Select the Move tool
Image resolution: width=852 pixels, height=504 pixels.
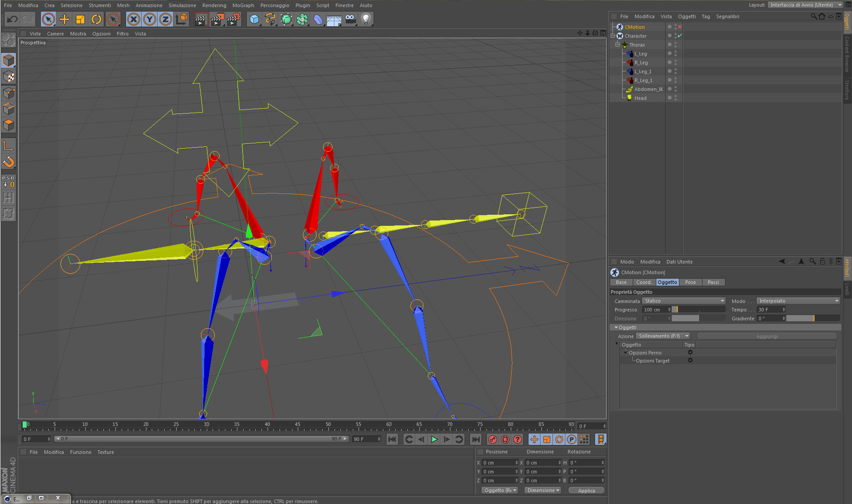pos(64,19)
